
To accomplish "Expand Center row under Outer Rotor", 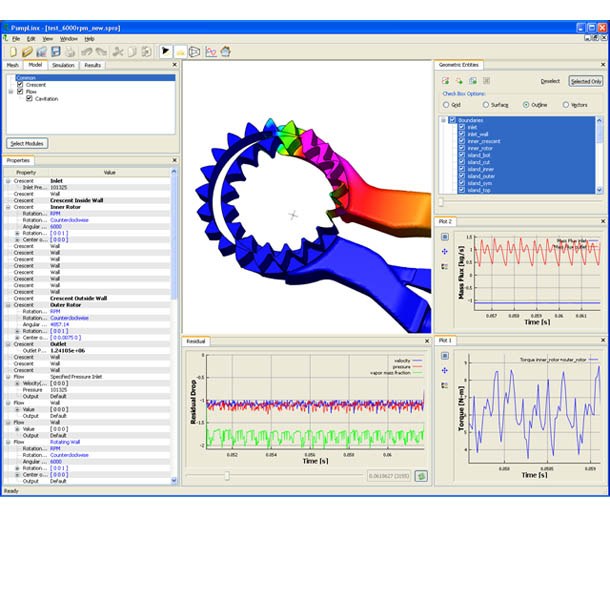I will (x=17, y=338).
